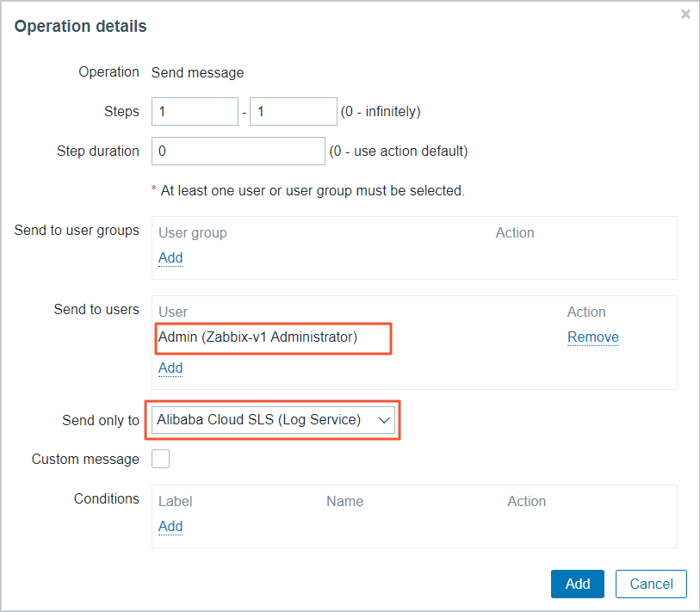700x612 pixels.
Task: Enable the Custom message checkbox
Action: [x=161, y=459]
